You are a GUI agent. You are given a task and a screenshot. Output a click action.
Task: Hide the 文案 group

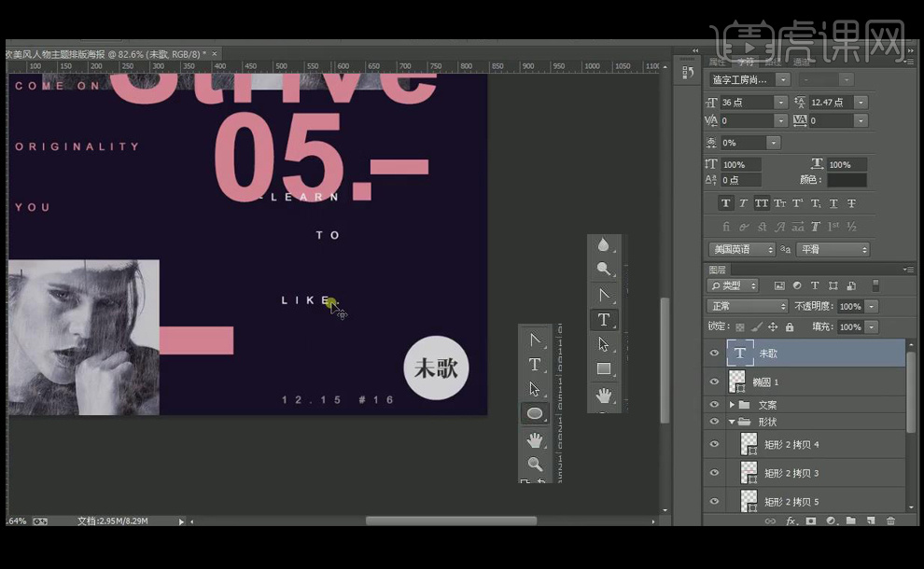pos(714,405)
